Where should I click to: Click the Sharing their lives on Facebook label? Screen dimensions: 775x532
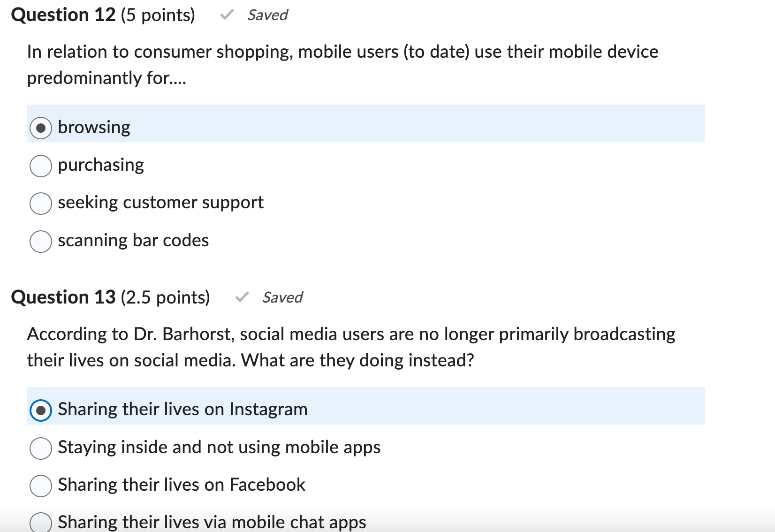tap(181, 485)
